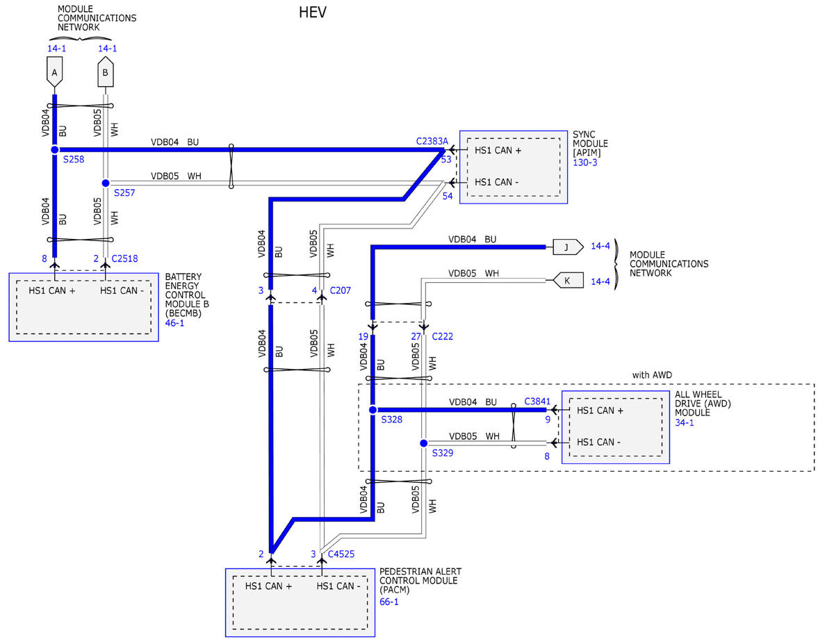Open the 14-4 reference next to connector K

click(600, 281)
